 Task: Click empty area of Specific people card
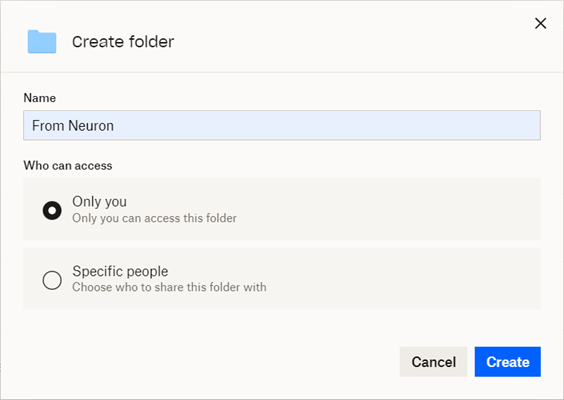click(x=403, y=278)
